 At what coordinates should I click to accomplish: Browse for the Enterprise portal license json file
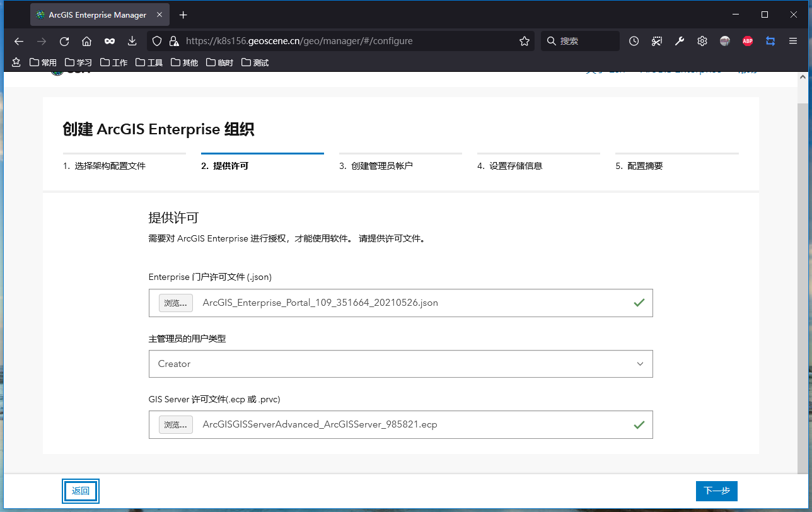(x=176, y=303)
